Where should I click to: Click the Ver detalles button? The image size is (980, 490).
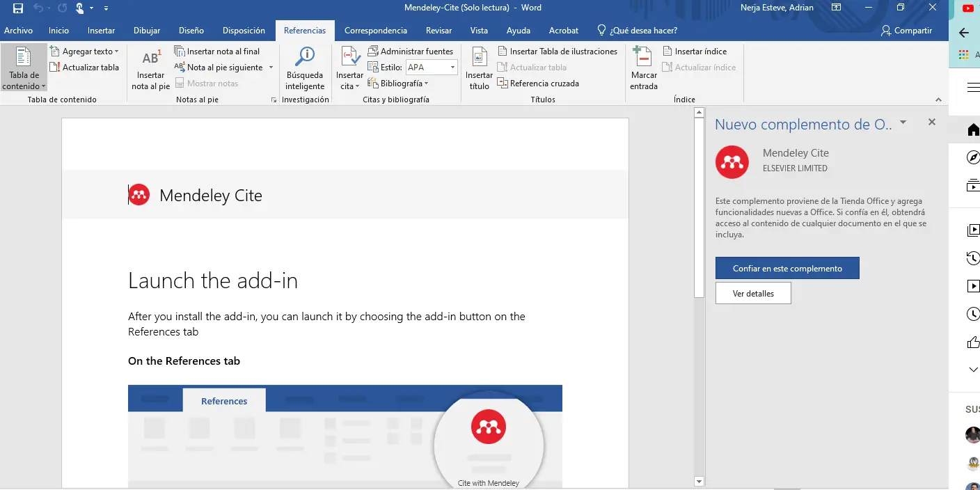coord(753,294)
